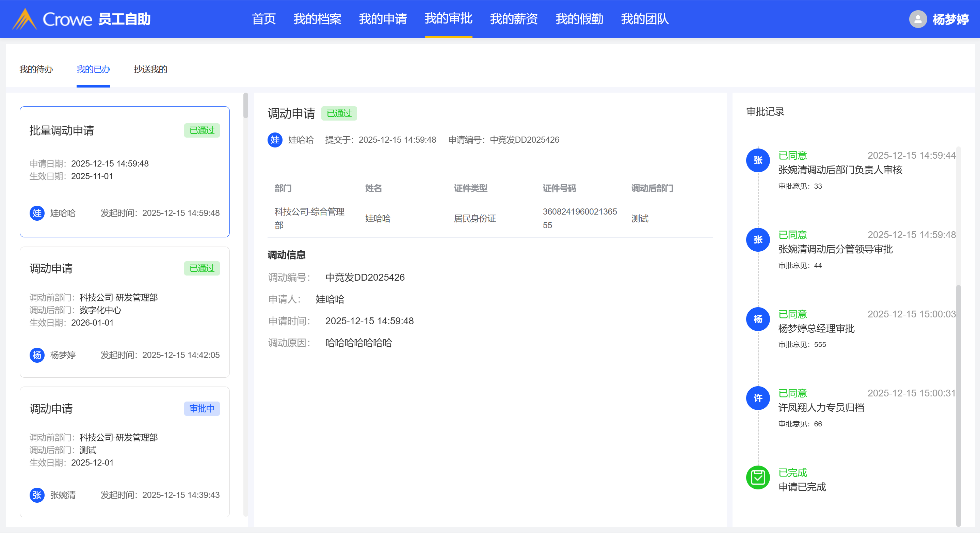Click 张 avatar for department head approval
The image size is (980, 533).
pos(758,160)
